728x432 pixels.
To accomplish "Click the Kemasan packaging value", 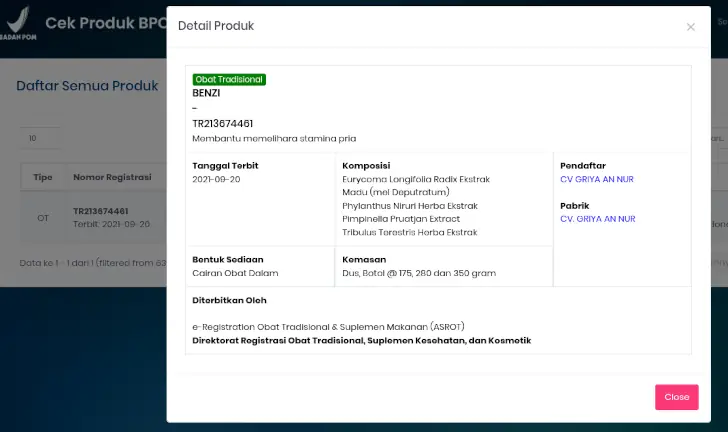I will point(419,273).
